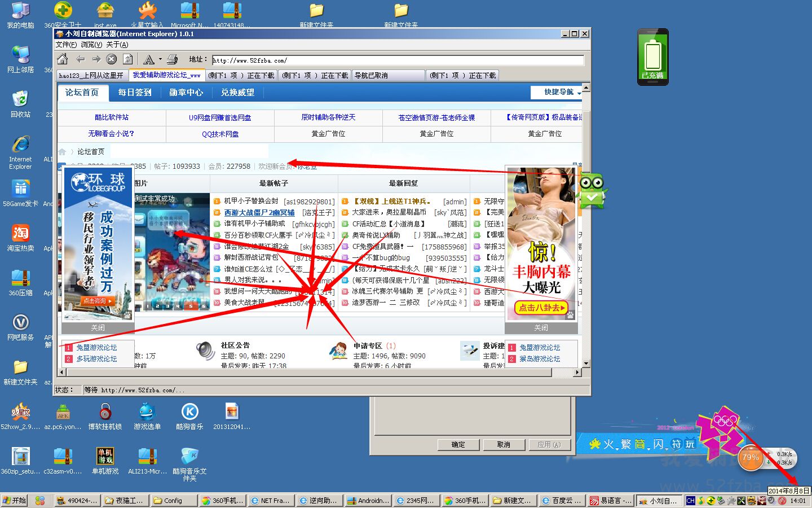The width and height of the screenshot is (812, 508).
Task: Switch to 易语言 taskbar window
Action: coord(610,501)
